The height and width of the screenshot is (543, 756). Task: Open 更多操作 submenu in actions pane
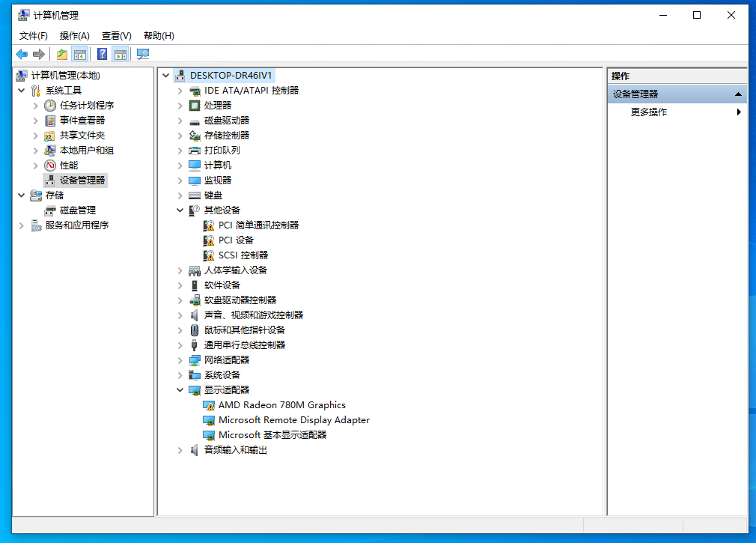[x=677, y=112]
